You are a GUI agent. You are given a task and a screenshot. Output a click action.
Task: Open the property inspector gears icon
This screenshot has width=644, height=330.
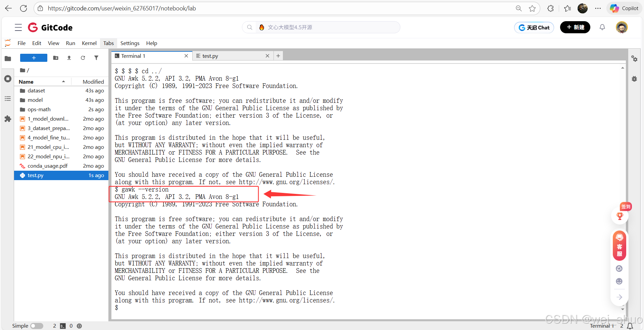(x=634, y=58)
